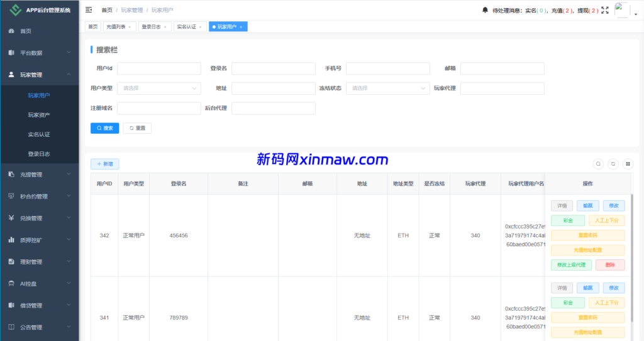Screen dimensions: 644x341
Task: Click the AI控盘 sidebar icon
Action: pyautogui.click(x=11, y=284)
